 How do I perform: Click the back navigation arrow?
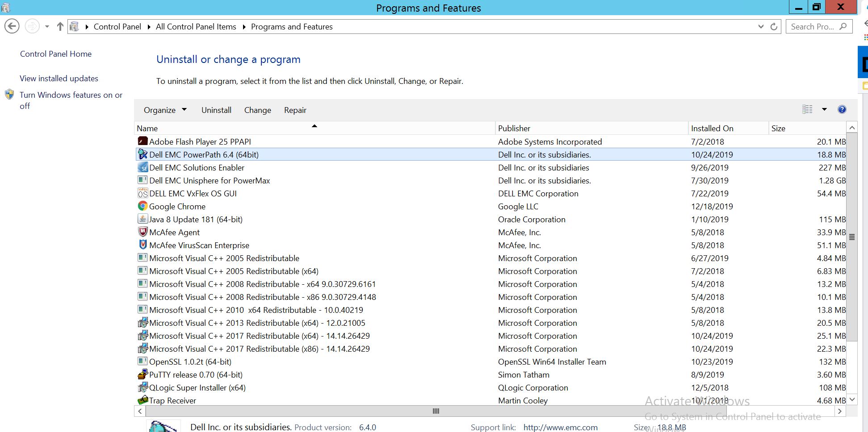pos(12,26)
